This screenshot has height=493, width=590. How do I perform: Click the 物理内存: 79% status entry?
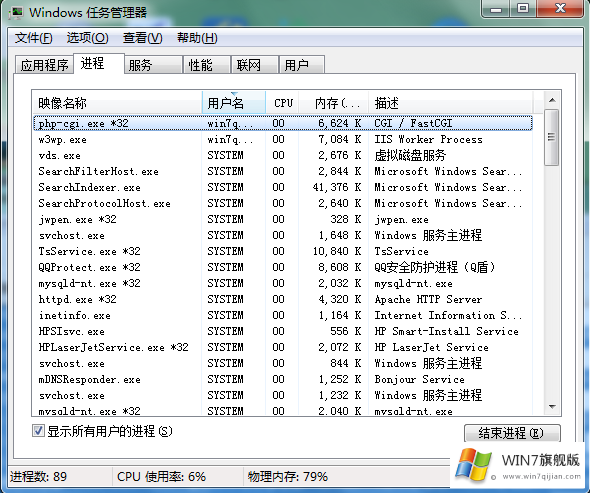pos(288,477)
